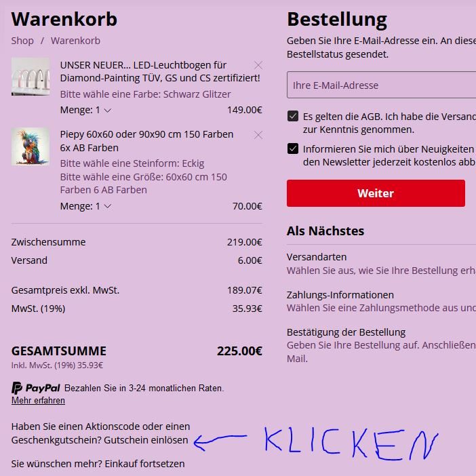Viewport: 476px width, 476px height.
Task: Select the Zahlungs-Informationen step
Action: tap(340, 295)
